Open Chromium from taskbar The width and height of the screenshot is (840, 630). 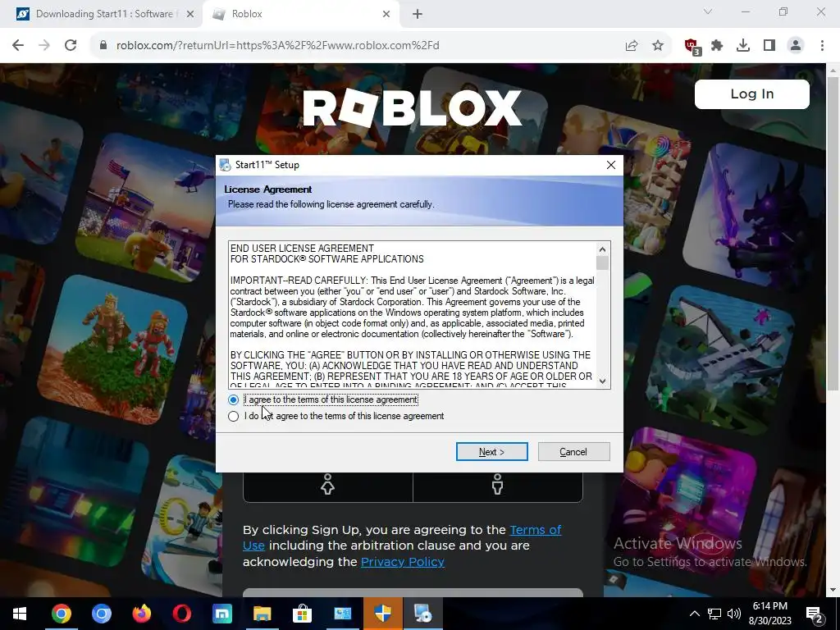tap(101, 614)
